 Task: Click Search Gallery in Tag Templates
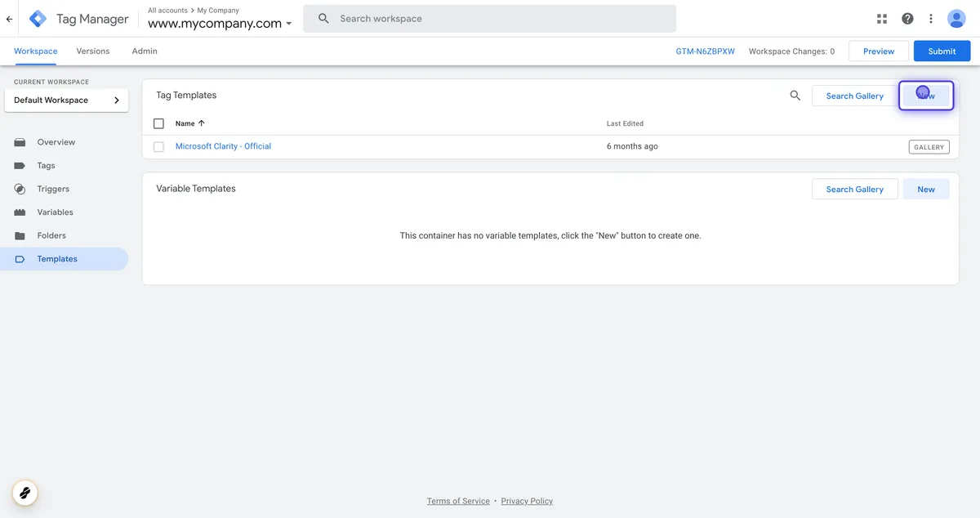854,96
